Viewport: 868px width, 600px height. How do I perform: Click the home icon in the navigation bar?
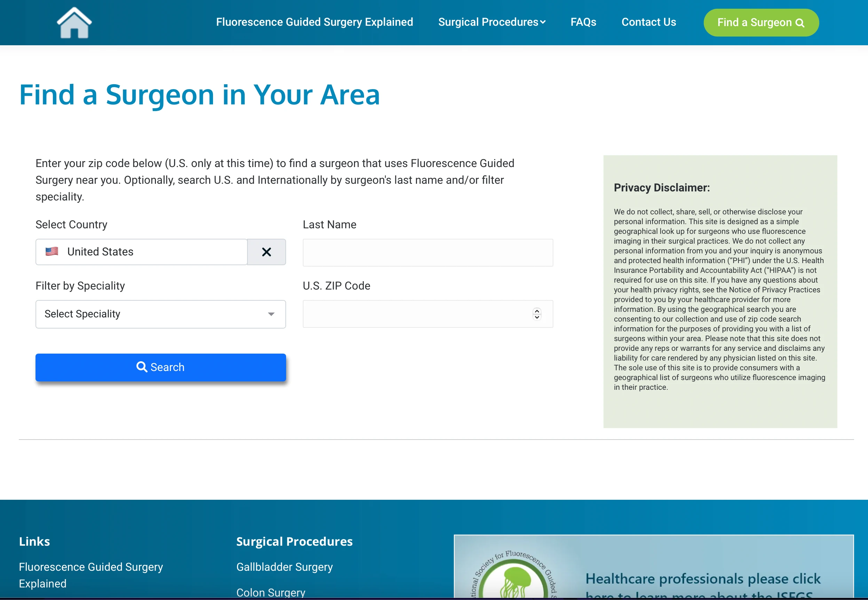click(74, 22)
